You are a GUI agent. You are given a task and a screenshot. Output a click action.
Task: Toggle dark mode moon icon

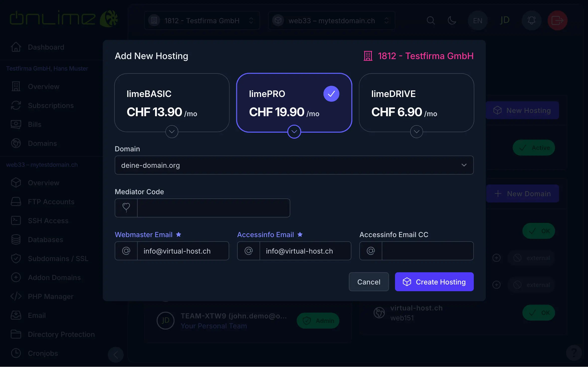(452, 20)
